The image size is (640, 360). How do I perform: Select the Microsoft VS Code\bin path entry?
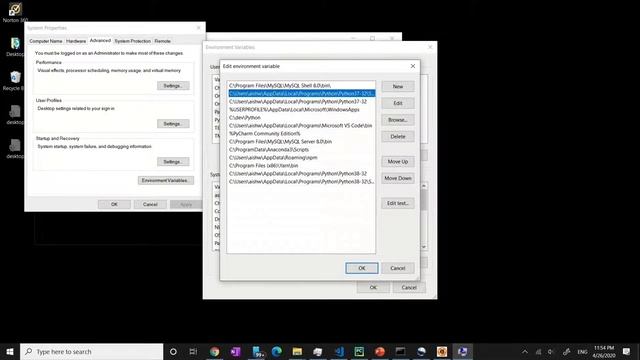[x=301, y=126]
